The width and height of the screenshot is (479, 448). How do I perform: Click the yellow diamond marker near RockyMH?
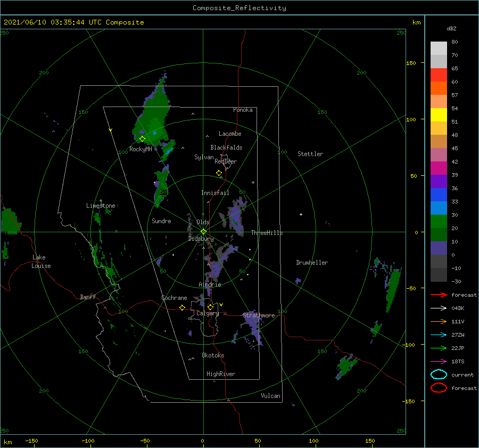(142, 139)
